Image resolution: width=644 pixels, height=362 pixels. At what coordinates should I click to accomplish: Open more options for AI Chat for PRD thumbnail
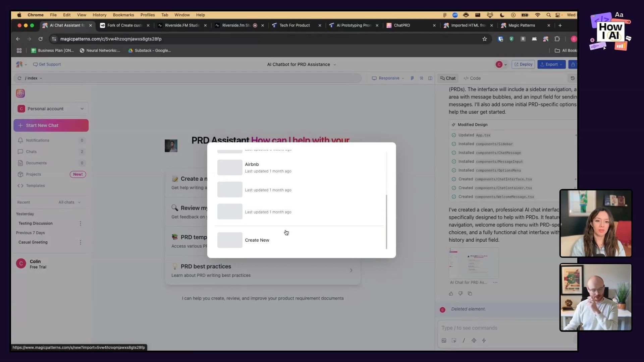tap(495, 283)
